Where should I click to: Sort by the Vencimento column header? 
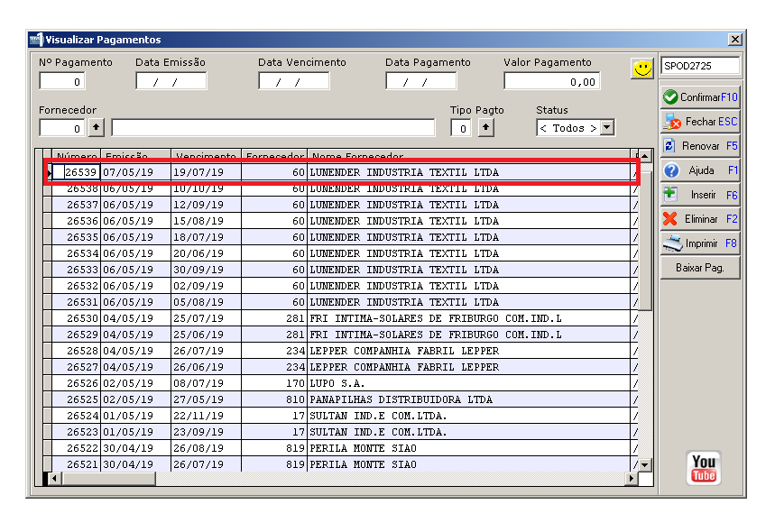[x=206, y=156]
